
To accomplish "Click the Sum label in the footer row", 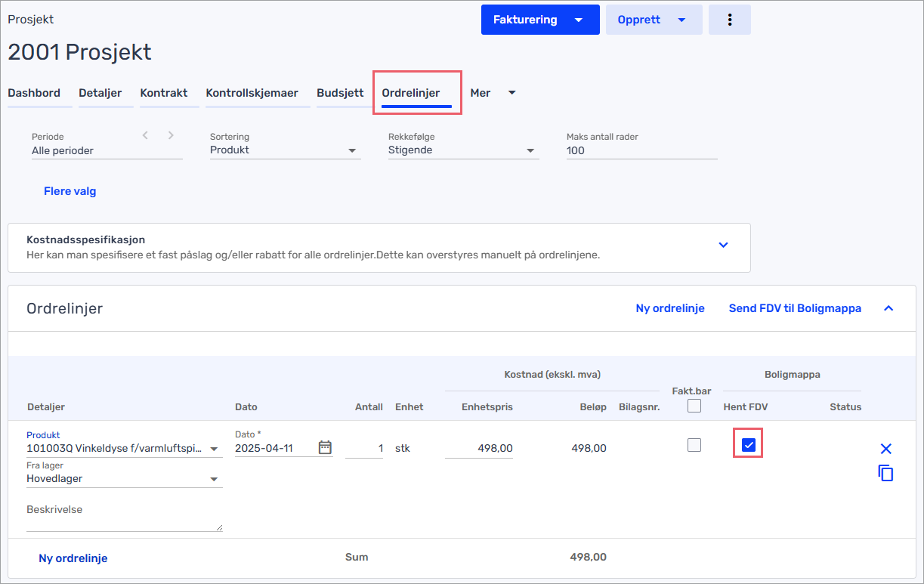I will coord(357,558).
